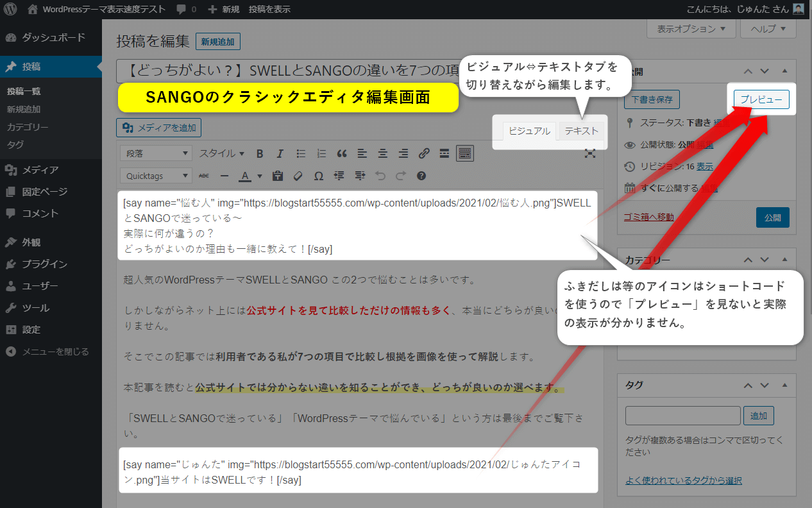Toggle the toolbar kitchen sink button

(x=465, y=154)
